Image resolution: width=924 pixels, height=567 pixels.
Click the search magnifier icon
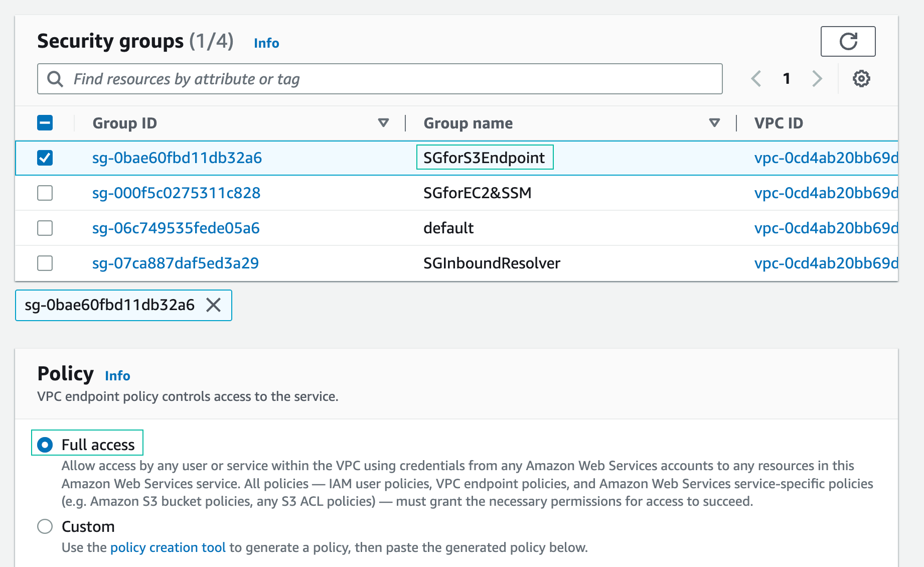(55, 79)
